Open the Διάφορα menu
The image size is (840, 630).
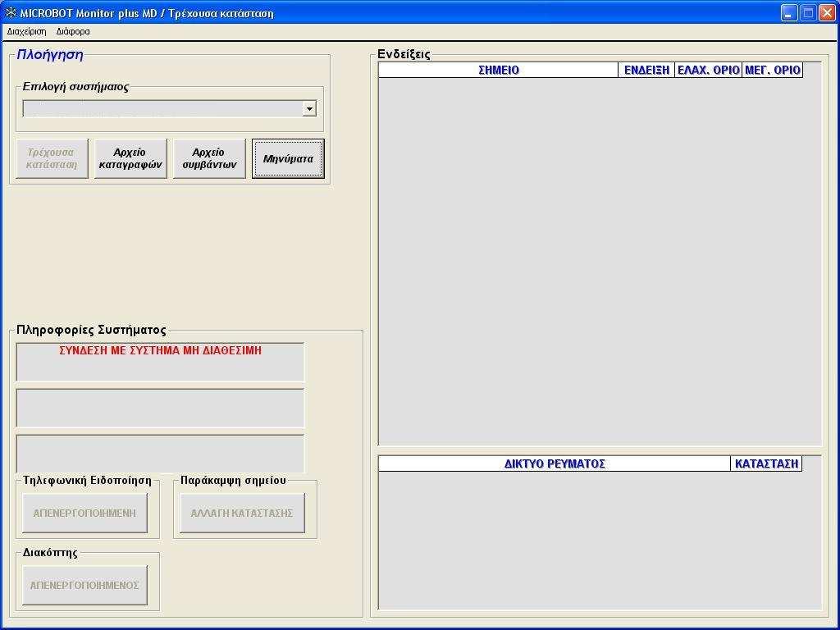73,31
